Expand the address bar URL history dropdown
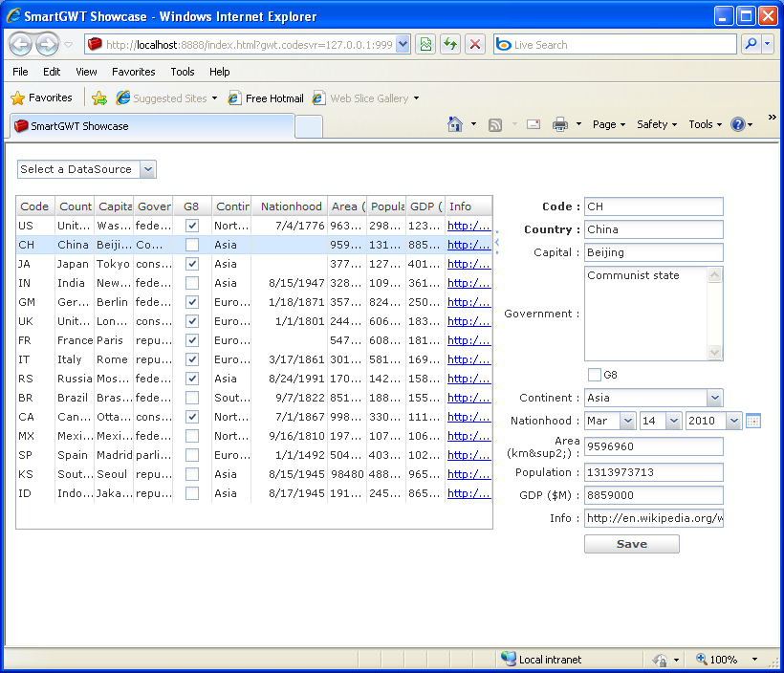The image size is (784, 673). point(403,45)
